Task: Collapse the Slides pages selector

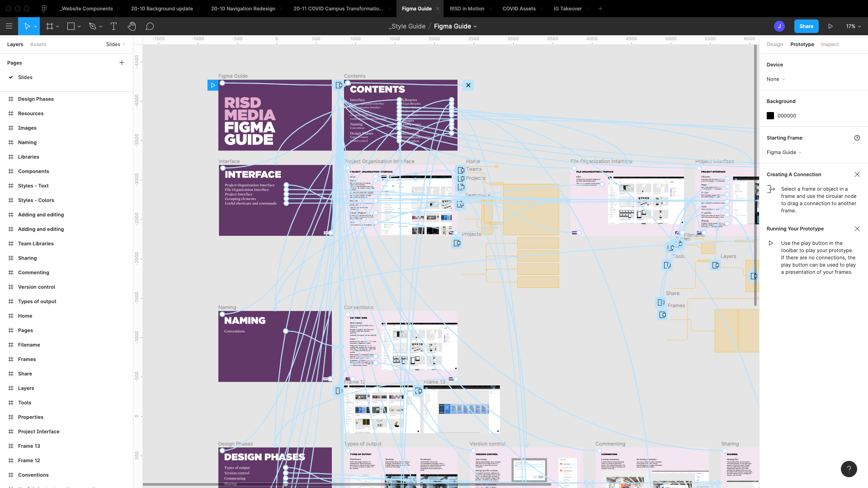Action: (x=116, y=44)
